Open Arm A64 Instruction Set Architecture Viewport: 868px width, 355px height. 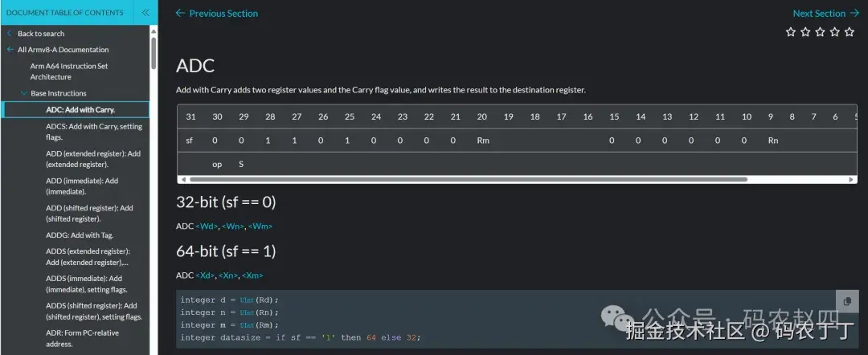tap(68, 71)
